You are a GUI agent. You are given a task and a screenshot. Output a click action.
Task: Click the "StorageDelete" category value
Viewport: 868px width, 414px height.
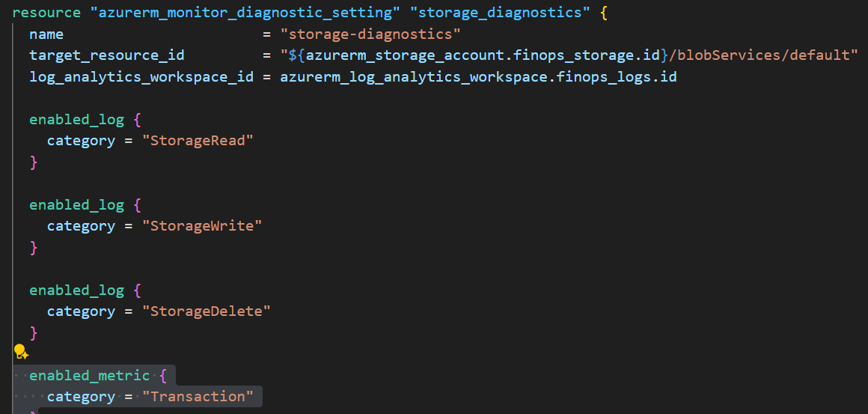point(207,311)
